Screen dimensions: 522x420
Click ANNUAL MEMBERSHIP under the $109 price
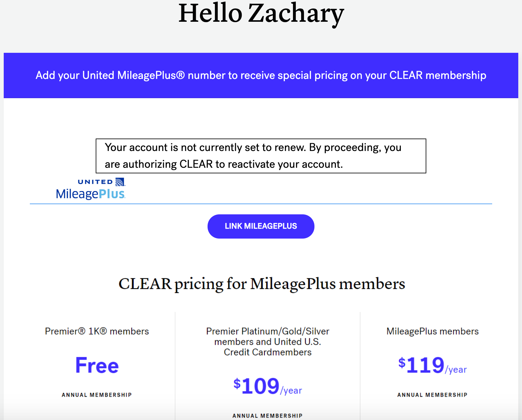[x=268, y=416]
